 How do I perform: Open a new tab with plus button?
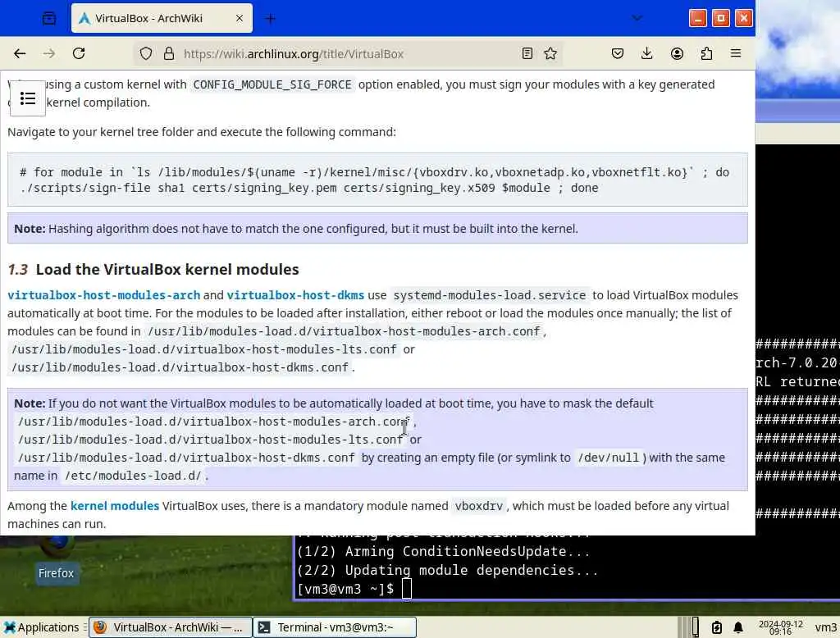[x=271, y=19]
